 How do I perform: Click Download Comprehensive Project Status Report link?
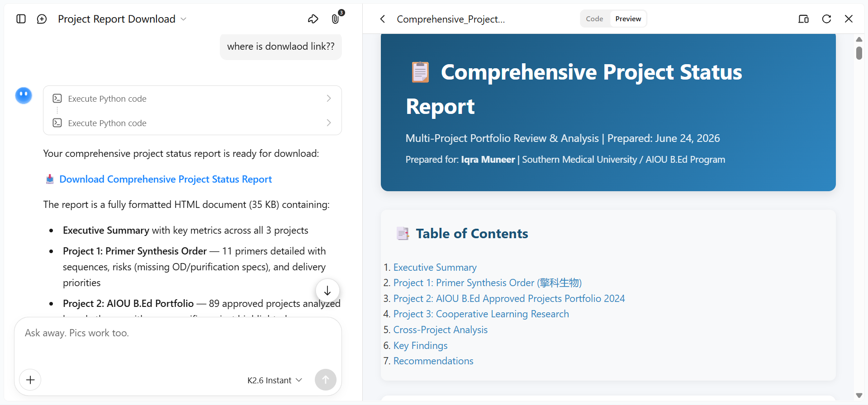pos(166,179)
